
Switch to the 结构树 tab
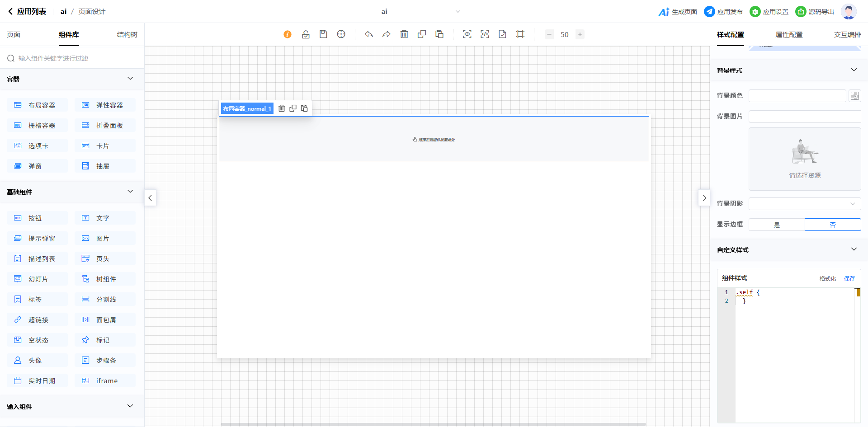tap(127, 35)
